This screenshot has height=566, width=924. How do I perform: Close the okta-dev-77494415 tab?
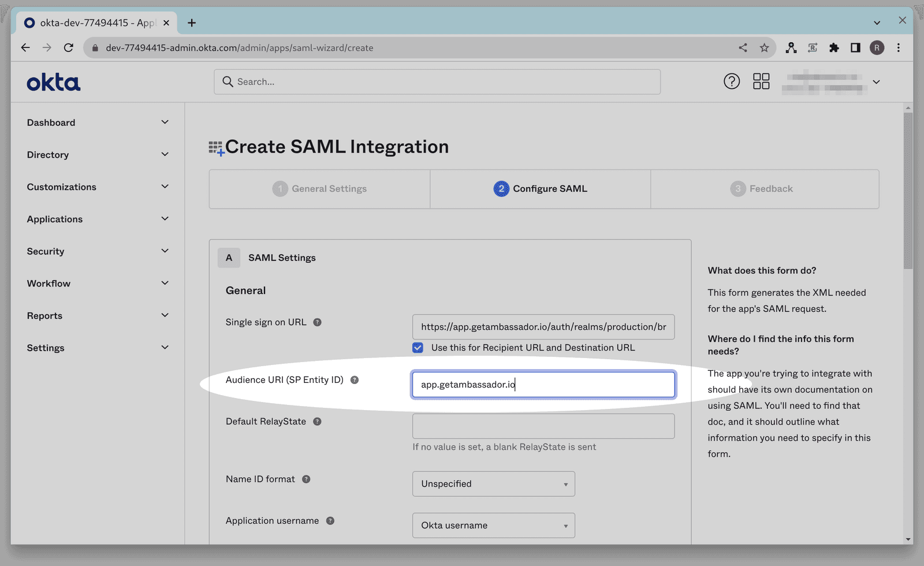click(166, 23)
